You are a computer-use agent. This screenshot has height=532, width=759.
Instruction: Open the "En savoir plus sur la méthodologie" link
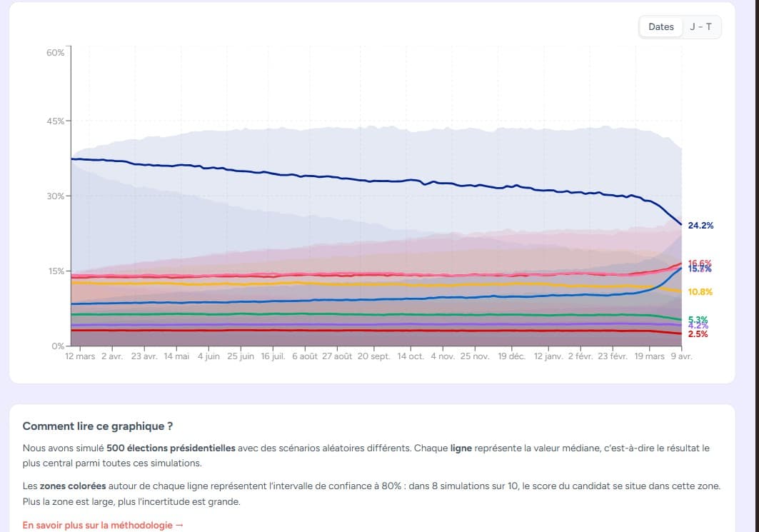click(x=103, y=525)
